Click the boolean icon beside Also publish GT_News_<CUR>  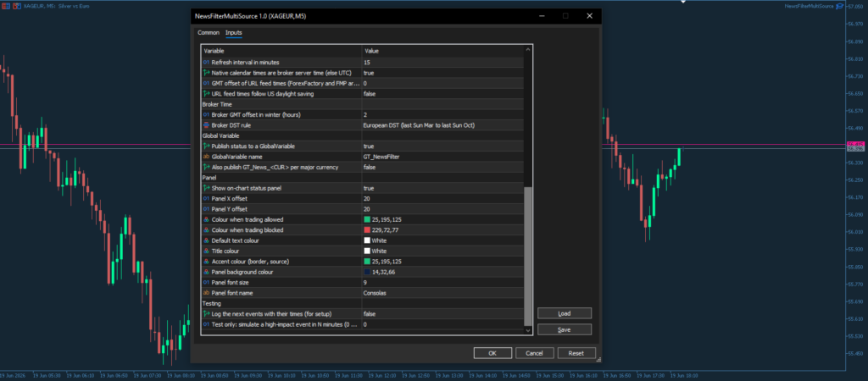(x=206, y=167)
